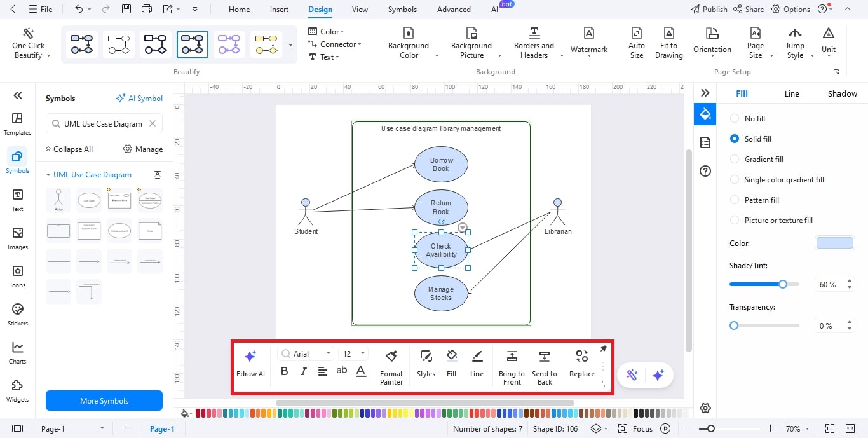The width and height of the screenshot is (868, 438).
Task: Click AI Symbol link
Action: tap(139, 99)
